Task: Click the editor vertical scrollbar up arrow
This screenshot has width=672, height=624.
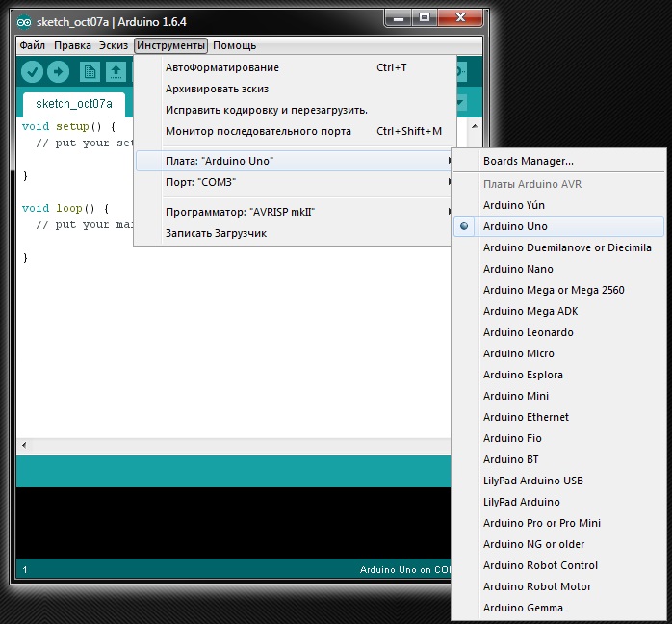Action: (x=475, y=126)
